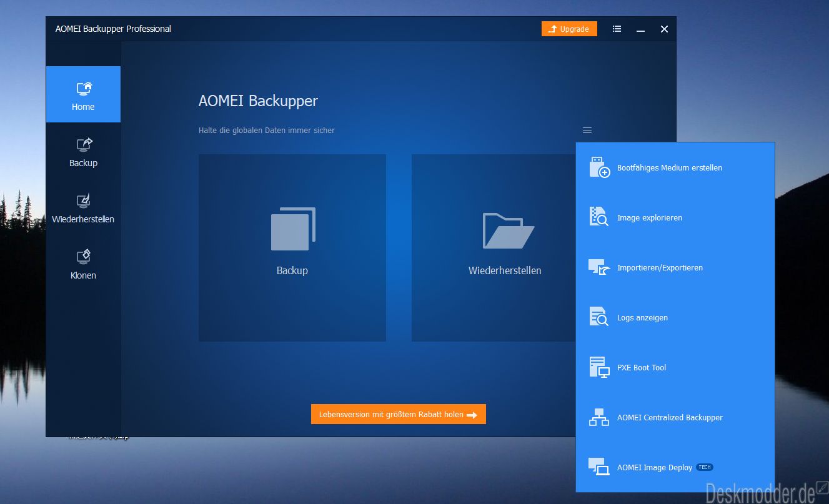Screen dimensions: 829x504
Task: Open the Home tab in the sidebar
Action: [83, 94]
